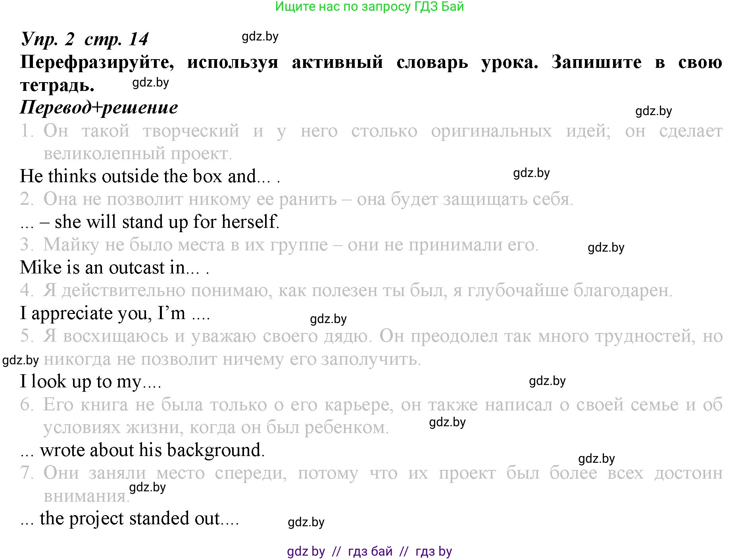
Task: Select answer wrote about his background
Action: point(143,450)
